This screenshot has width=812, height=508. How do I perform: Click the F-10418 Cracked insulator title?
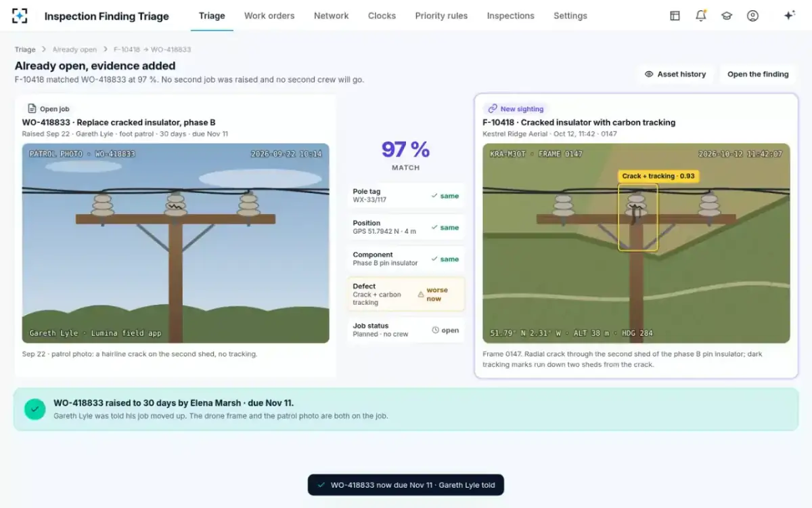(x=579, y=123)
